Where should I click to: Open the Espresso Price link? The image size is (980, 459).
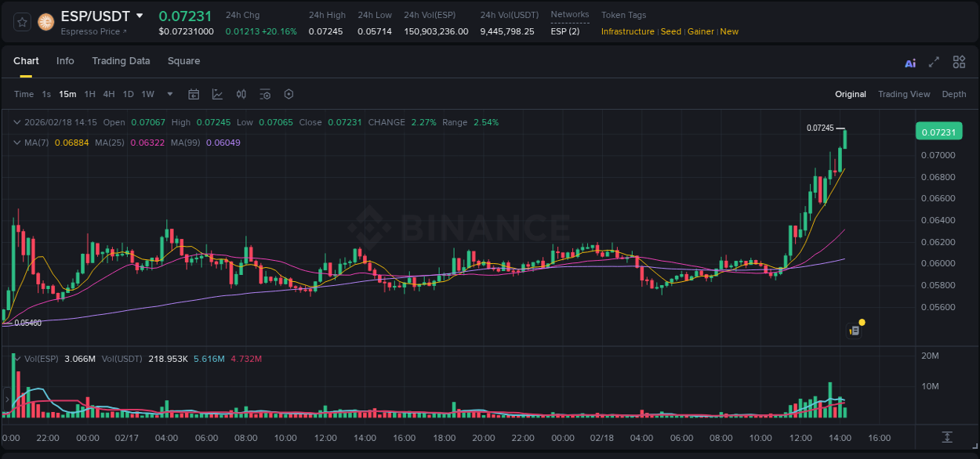tap(94, 32)
